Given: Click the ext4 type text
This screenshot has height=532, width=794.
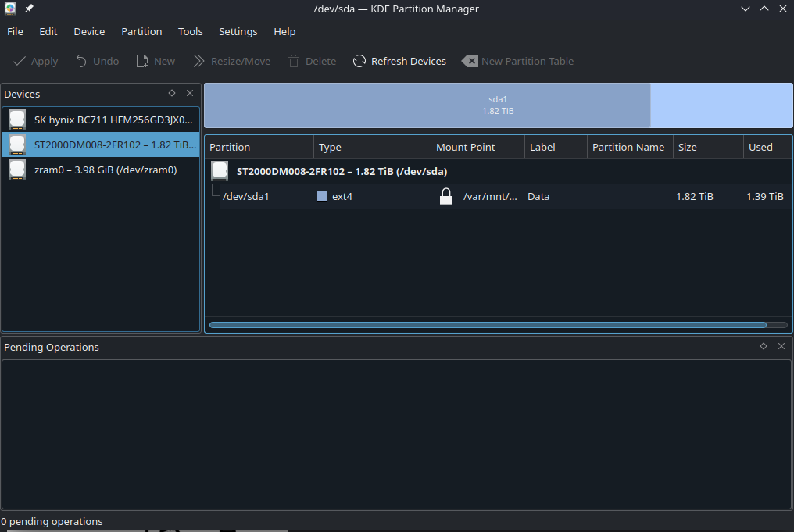Looking at the screenshot, I should click(x=342, y=196).
